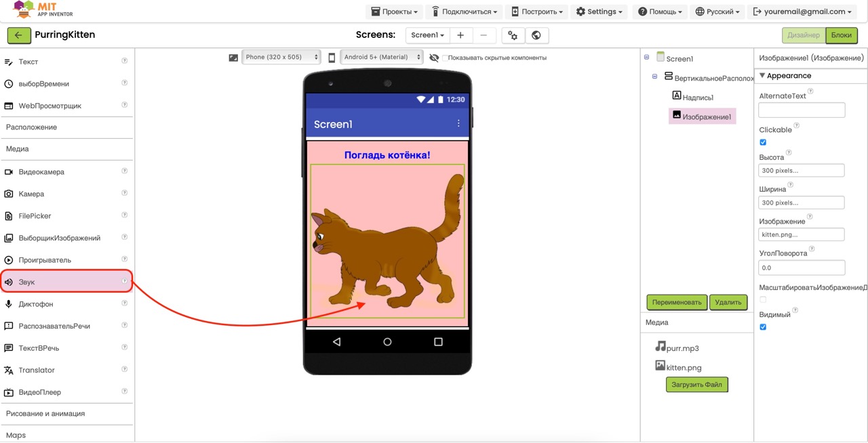Select ВыборщикИзображений component

[66, 238]
